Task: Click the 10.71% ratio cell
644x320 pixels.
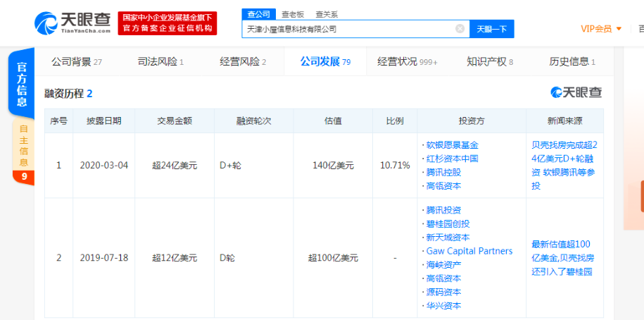Action: click(x=395, y=166)
